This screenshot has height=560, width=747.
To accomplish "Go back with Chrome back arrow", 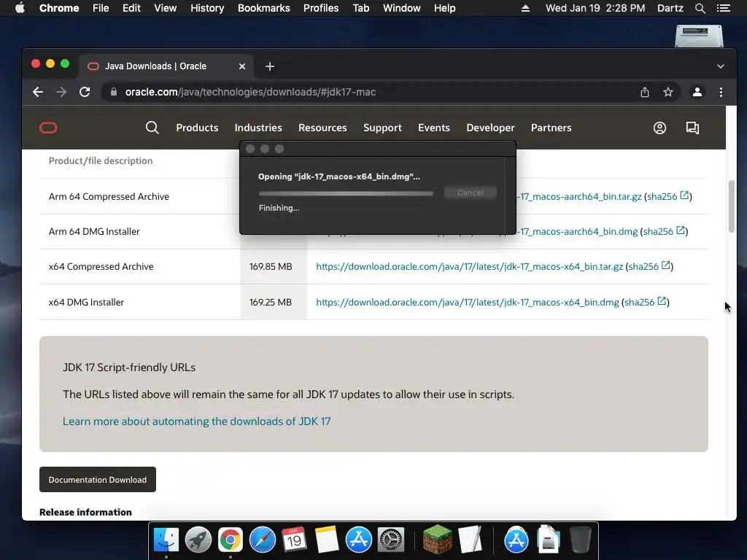I will [38, 92].
